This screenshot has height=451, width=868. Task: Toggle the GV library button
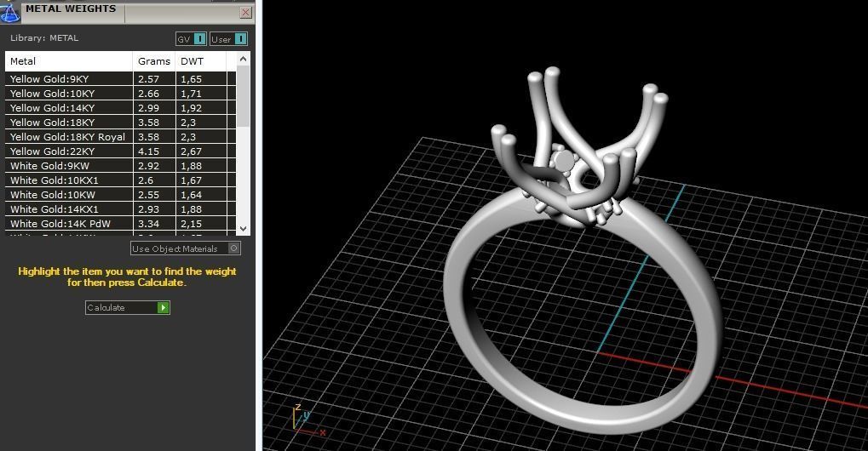click(191, 39)
